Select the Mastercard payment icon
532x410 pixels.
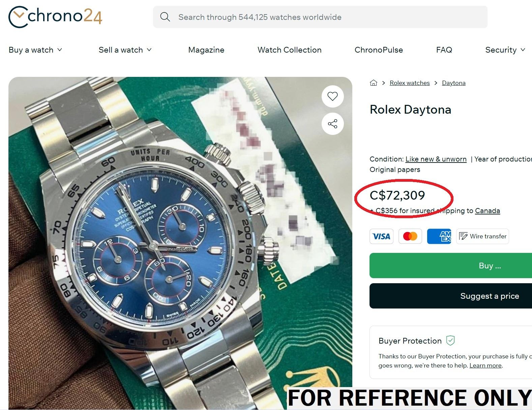click(410, 236)
